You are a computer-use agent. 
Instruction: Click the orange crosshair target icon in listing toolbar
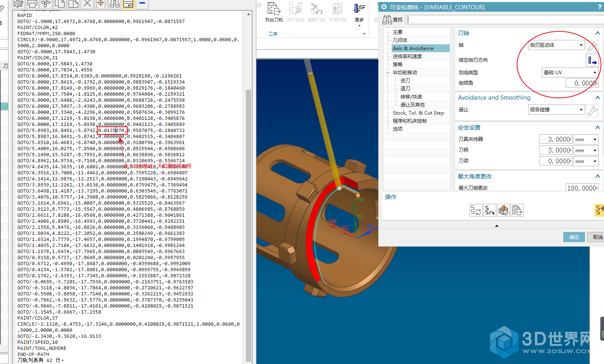pyautogui.click(x=101, y=4)
